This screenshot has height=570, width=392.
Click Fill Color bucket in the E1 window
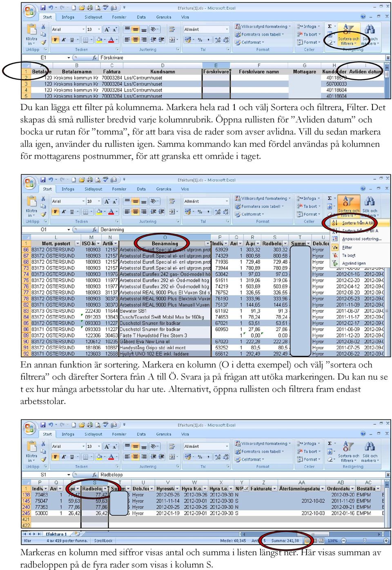99,40
